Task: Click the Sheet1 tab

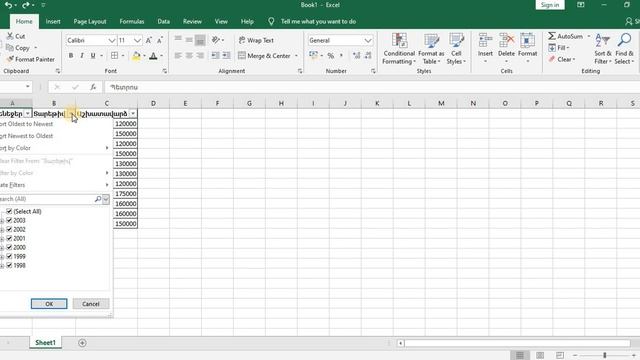Action: pos(45,342)
